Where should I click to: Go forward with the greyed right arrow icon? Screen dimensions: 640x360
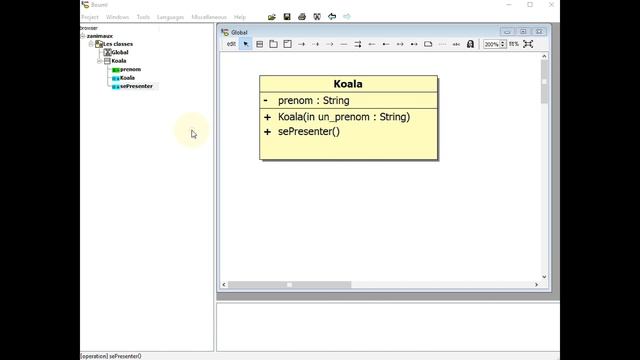(x=347, y=17)
